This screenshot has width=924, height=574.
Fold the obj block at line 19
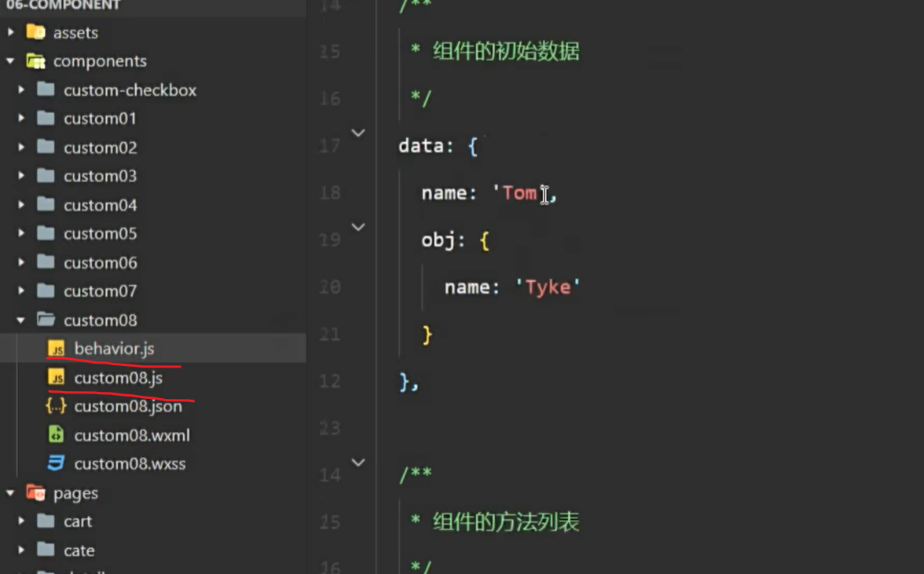(x=358, y=228)
